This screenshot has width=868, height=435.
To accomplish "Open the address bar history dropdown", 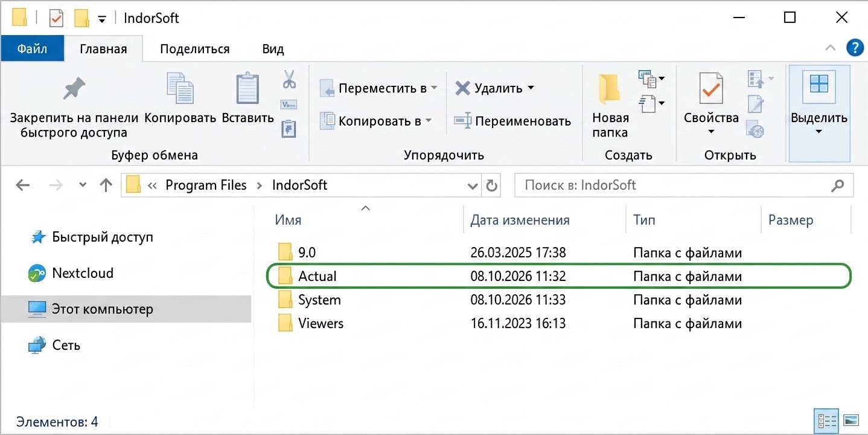I will [x=473, y=185].
